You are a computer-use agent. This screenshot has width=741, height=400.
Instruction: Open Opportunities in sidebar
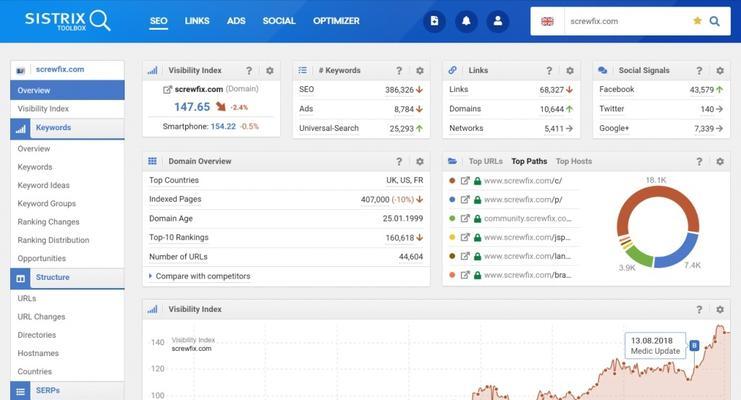pos(42,259)
